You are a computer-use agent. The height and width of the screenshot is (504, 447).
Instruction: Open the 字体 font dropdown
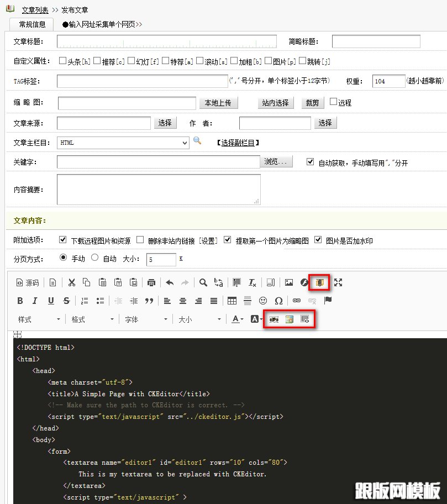[x=146, y=319]
